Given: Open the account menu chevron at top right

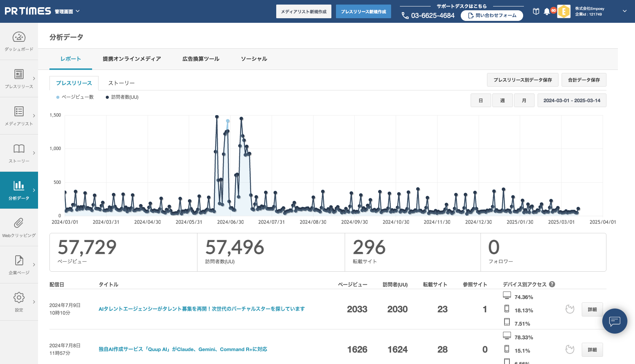Looking at the screenshot, I should tap(624, 11).
